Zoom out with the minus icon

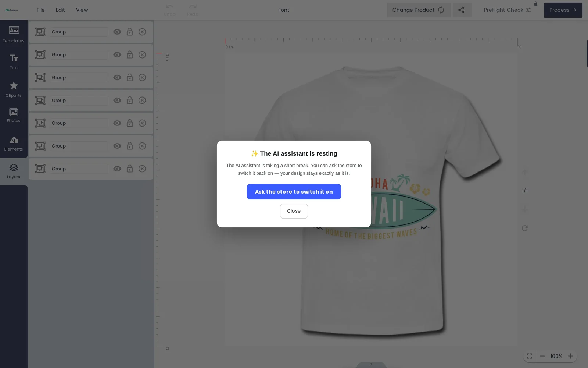[542, 356]
